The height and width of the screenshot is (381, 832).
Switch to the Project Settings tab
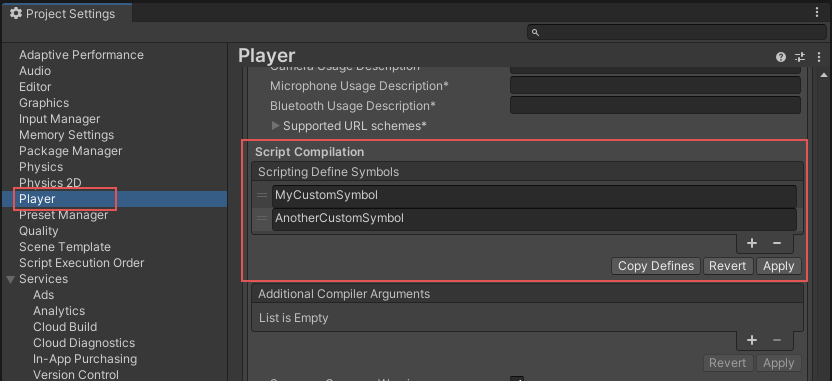[67, 14]
